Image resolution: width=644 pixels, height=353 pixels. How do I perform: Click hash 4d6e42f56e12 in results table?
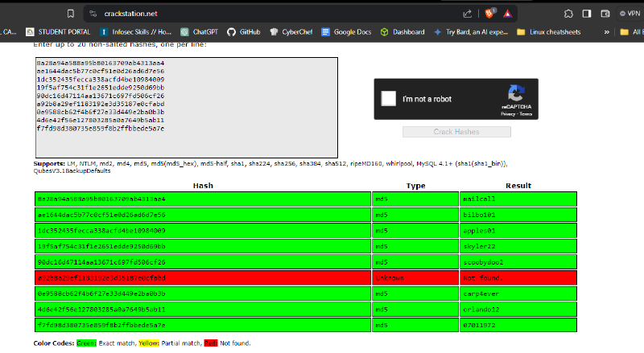(101, 310)
